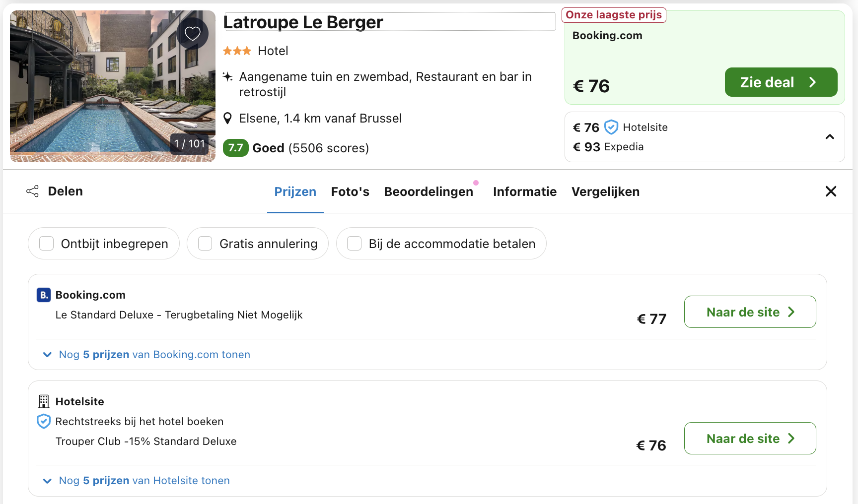Viewport: 858px width, 504px height.
Task: Open the Beoordelingen tab
Action: [x=429, y=191]
